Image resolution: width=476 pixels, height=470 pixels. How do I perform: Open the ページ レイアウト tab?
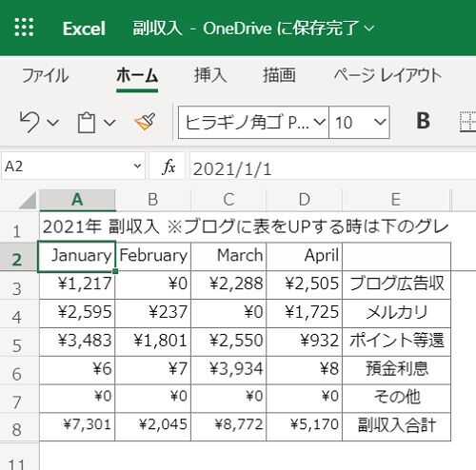click(x=387, y=75)
